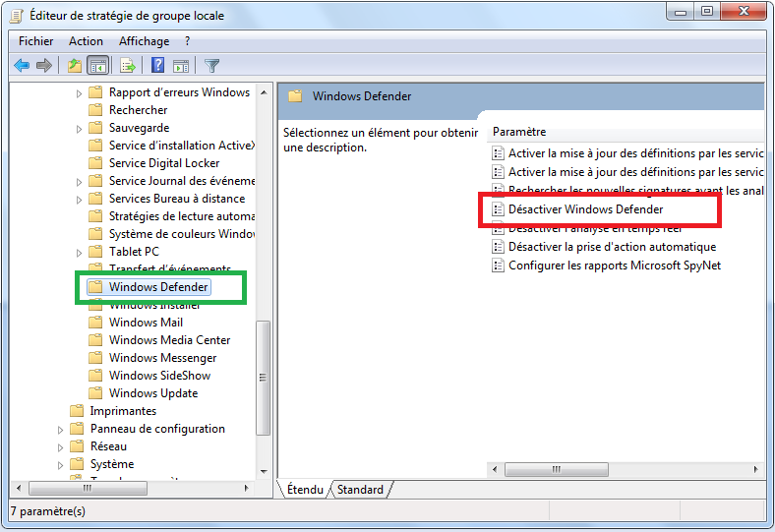Image resolution: width=775 pixels, height=532 pixels.
Task: Select Configurer les rapports Microsoft SpyNet
Action: pos(614,266)
